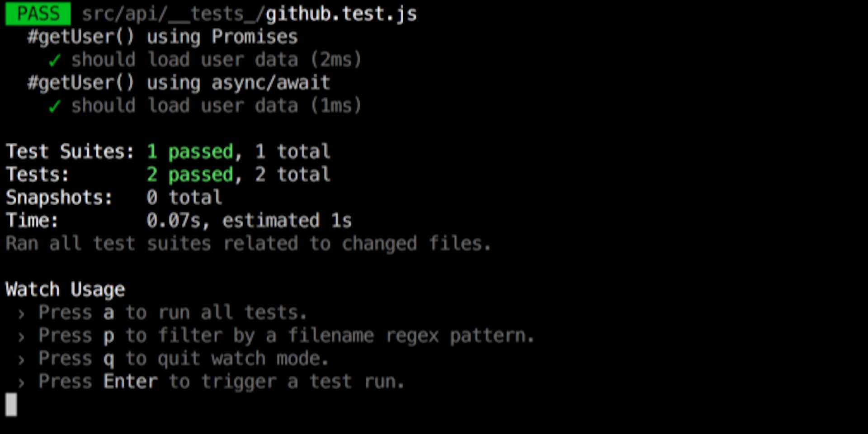Image resolution: width=868 pixels, height=434 pixels.
Task: Open the github.test.js file path link
Action: (x=250, y=14)
